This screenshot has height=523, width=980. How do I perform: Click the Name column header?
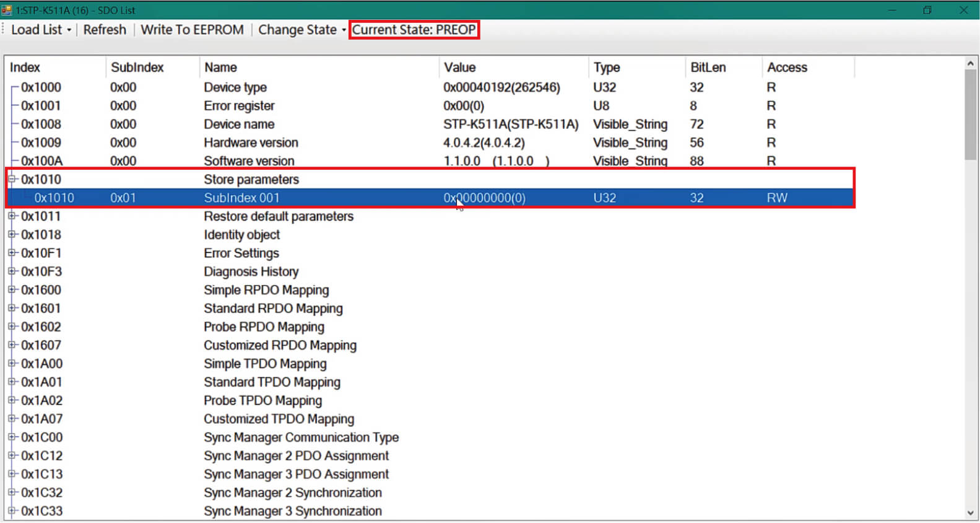(220, 68)
